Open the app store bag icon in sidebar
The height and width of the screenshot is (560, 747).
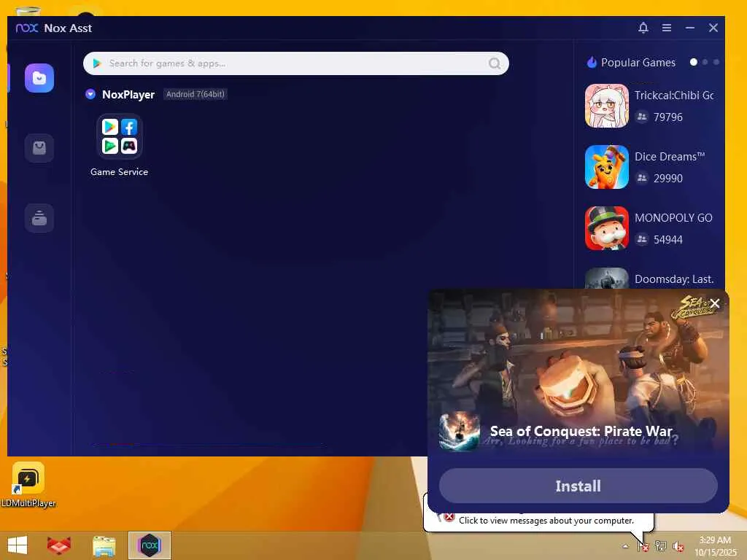pyautogui.click(x=39, y=148)
